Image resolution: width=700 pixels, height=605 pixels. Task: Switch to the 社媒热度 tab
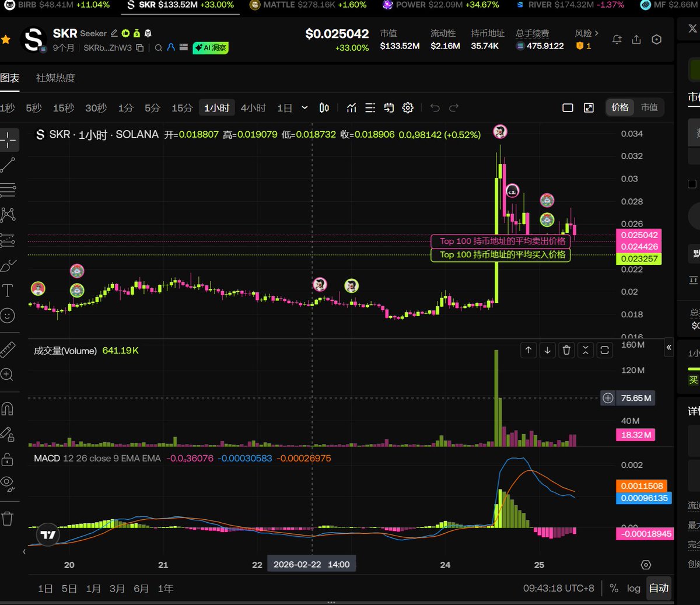click(x=55, y=78)
